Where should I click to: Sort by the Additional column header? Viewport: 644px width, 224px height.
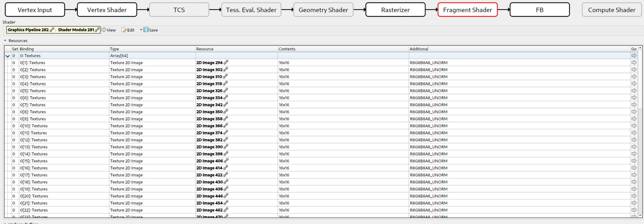(x=519, y=49)
